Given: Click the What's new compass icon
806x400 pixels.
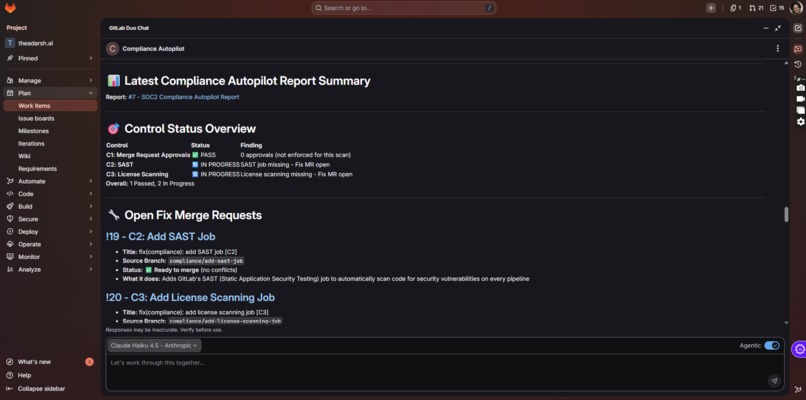Looking at the screenshot, I should [x=9, y=362].
